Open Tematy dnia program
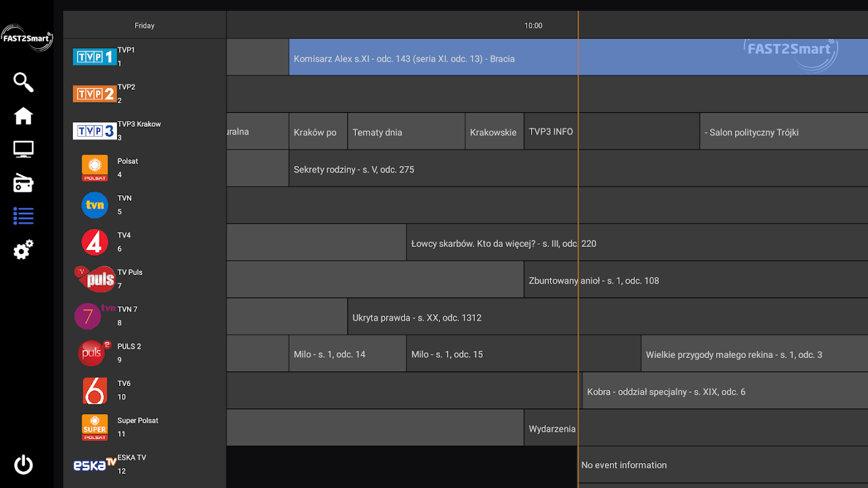This screenshot has height=488, width=868. (x=407, y=131)
